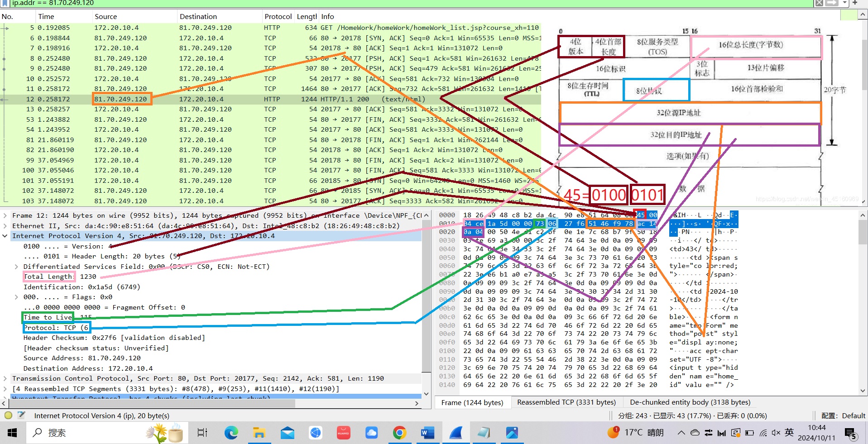Select packet 53 at time 1.243882
The image size is (868, 444).
271,119
